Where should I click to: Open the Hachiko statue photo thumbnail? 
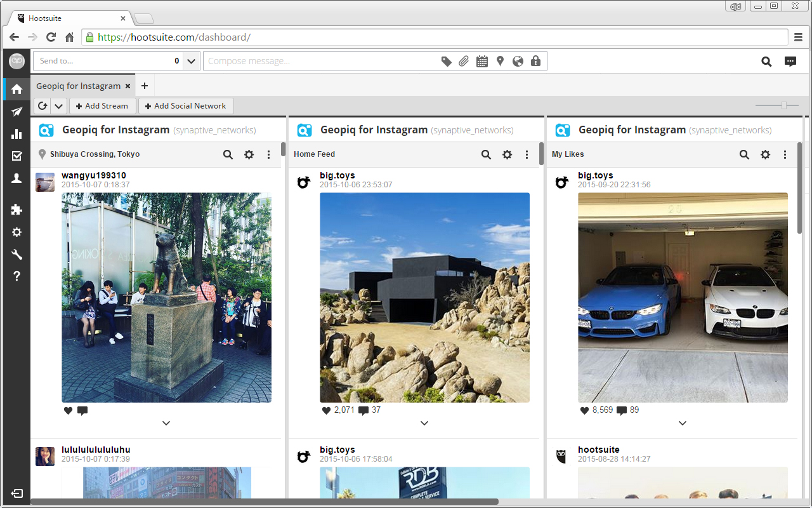coord(166,297)
